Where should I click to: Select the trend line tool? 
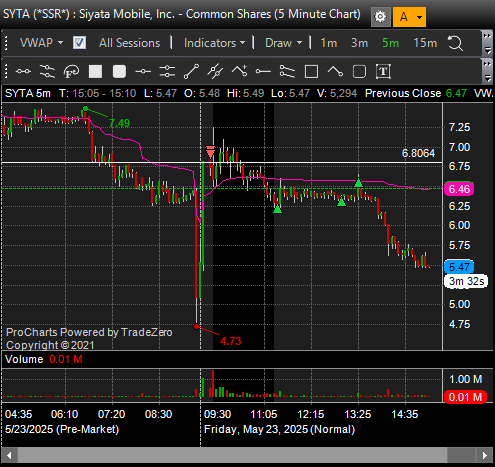(191, 71)
